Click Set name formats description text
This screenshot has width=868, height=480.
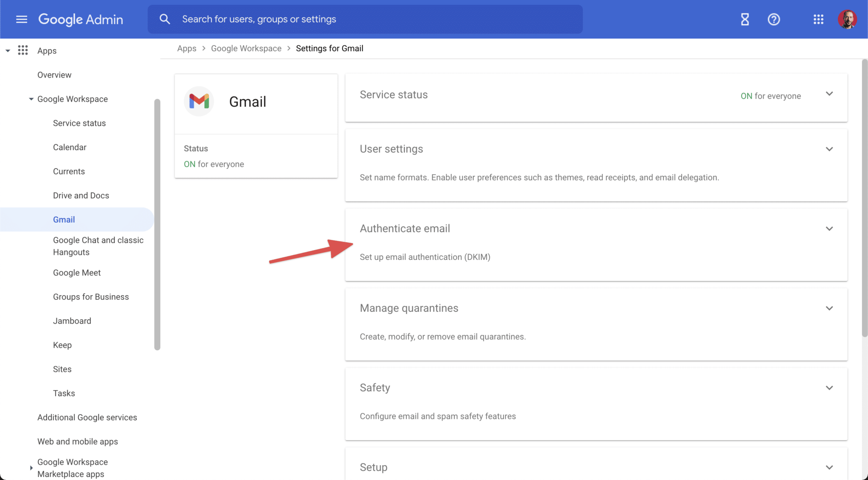540,178
